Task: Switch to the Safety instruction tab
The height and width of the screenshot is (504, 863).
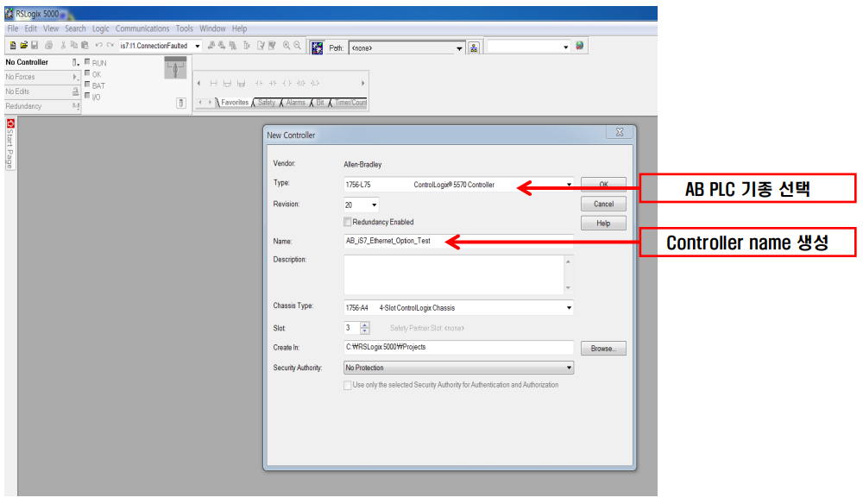Action: pos(268,102)
